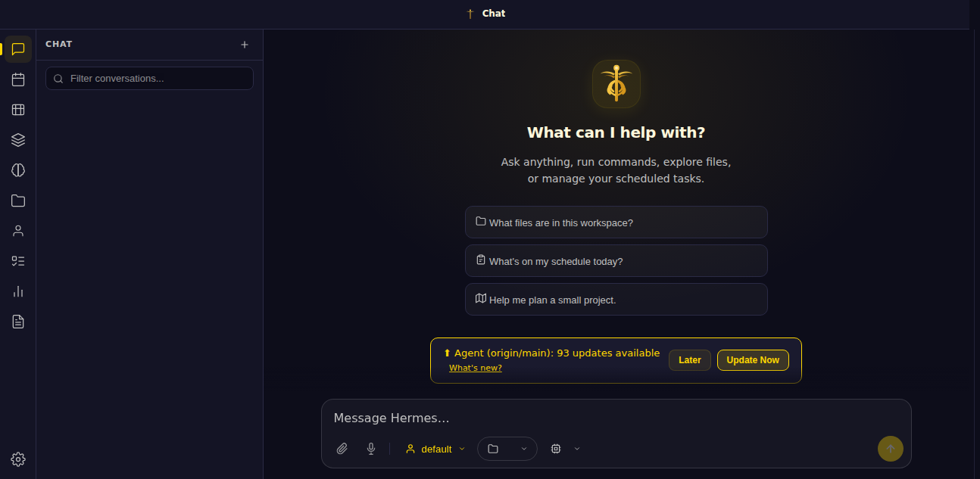980x479 pixels.
Task: Expand the workspace folder dropdown
Action: click(507, 449)
